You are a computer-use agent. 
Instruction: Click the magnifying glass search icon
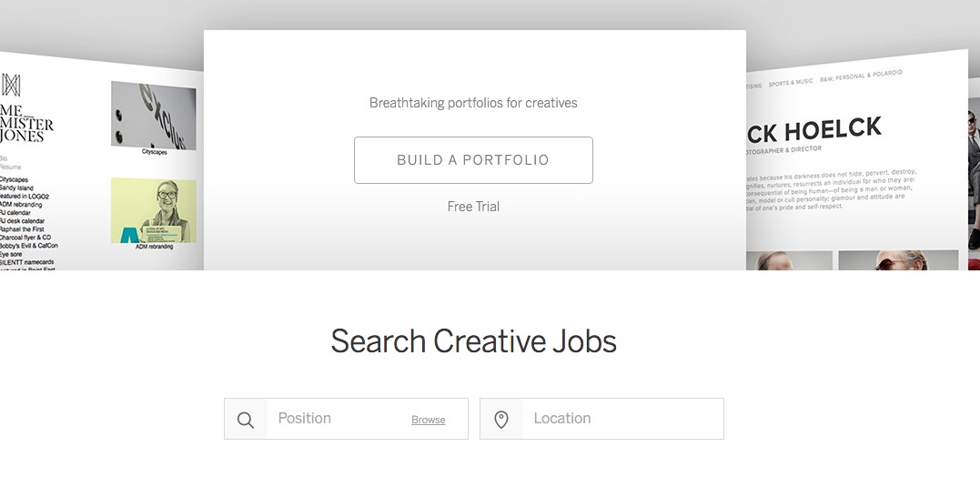(246, 420)
